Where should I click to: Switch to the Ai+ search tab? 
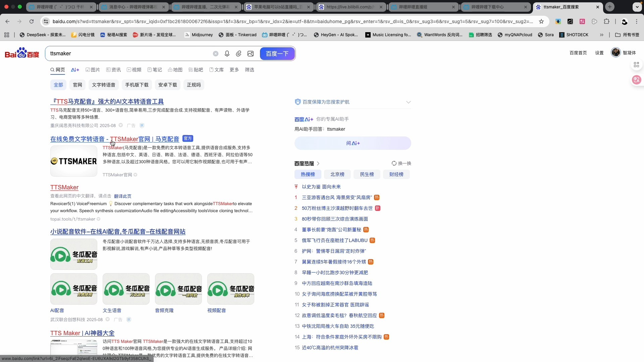[x=75, y=70]
